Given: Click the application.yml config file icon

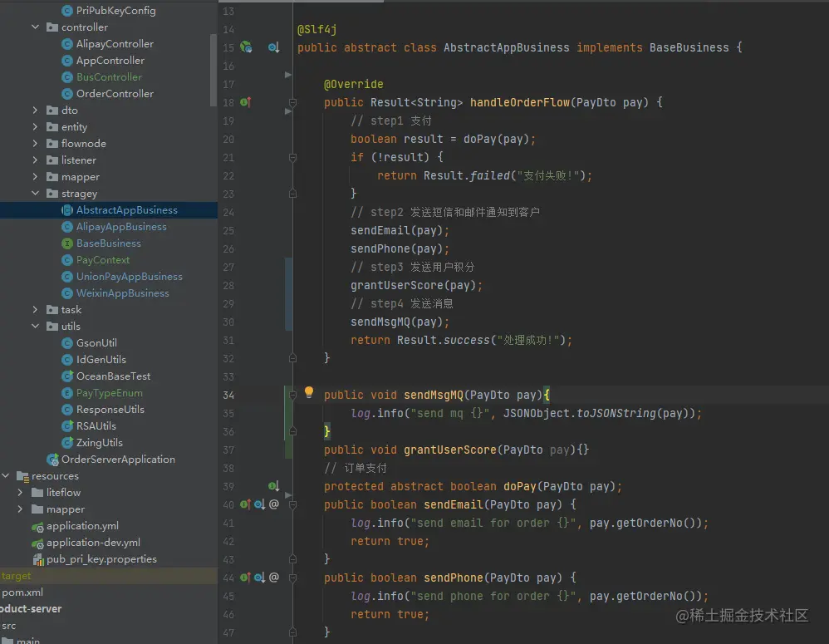Looking at the screenshot, I should point(37,526).
